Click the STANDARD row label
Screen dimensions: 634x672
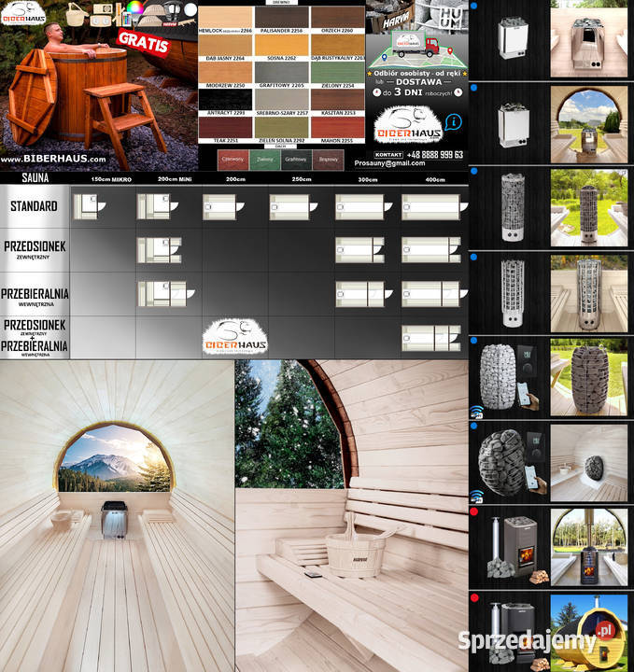34,205
